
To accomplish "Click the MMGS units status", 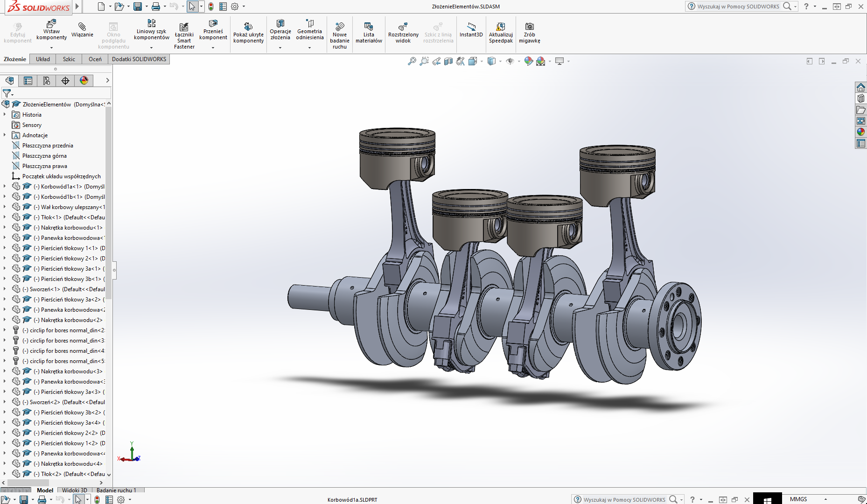I will (798, 499).
